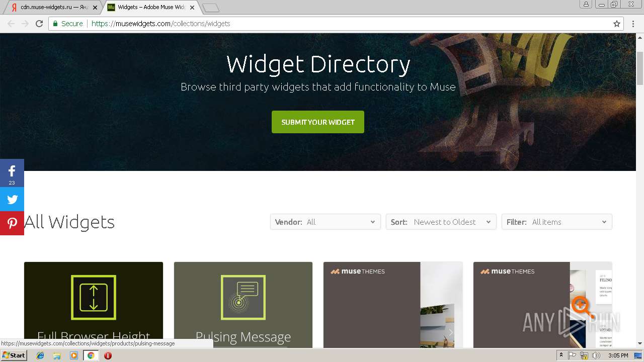Viewport: 644px width, 362px height.
Task: Open media player taskbar icon
Action: pyautogui.click(x=74, y=355)
